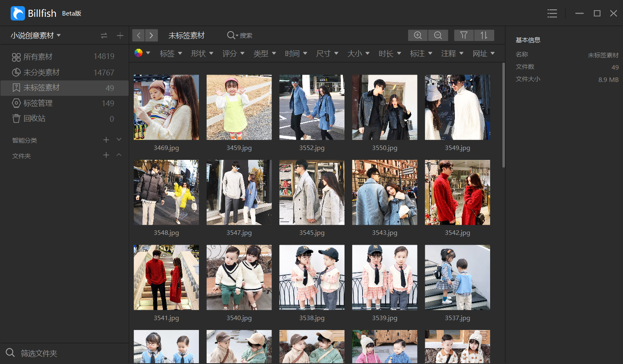Click the 所有素材 grid icon

16,57
